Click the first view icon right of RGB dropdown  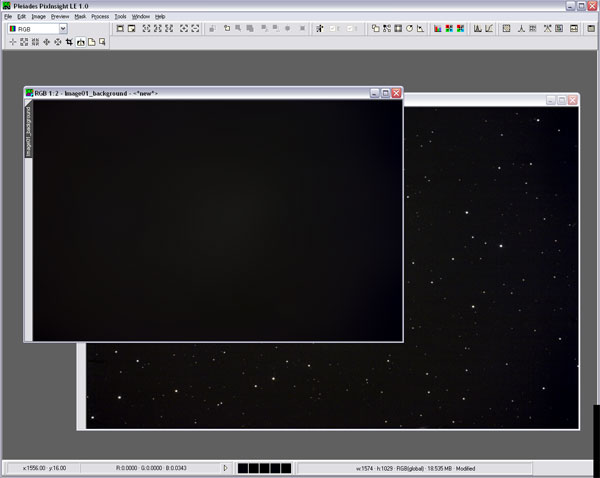pos(120,29)
